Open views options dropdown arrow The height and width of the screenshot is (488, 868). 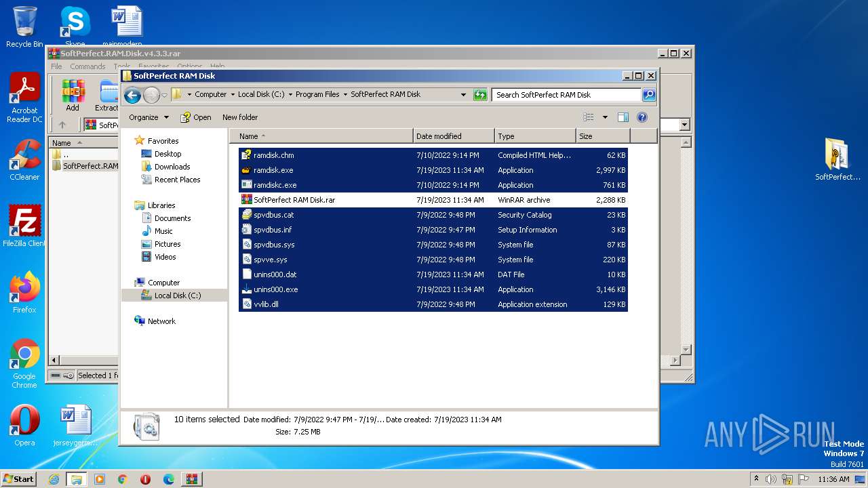pos(605,117)
